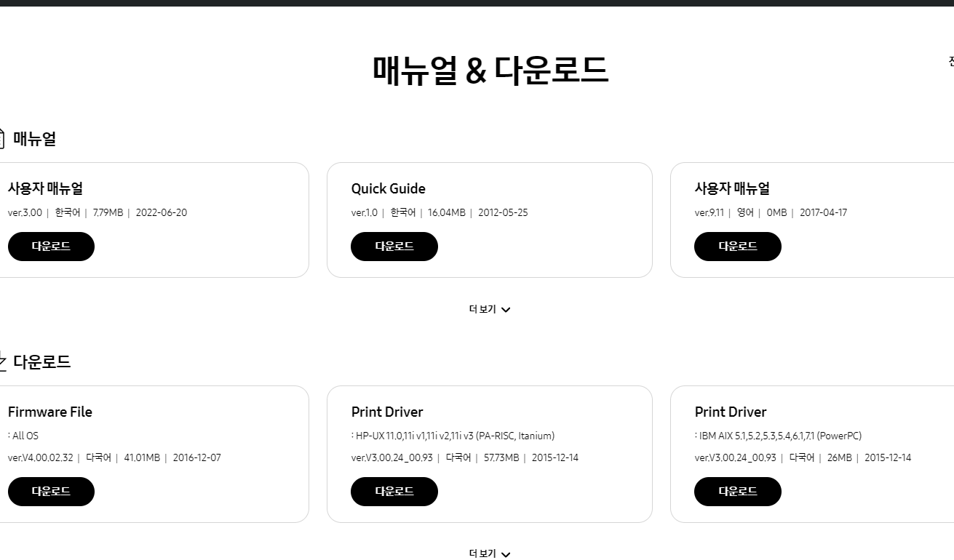
Task: Download the IBM AIX PowerPC Print Driver
Action: (737, 491)
